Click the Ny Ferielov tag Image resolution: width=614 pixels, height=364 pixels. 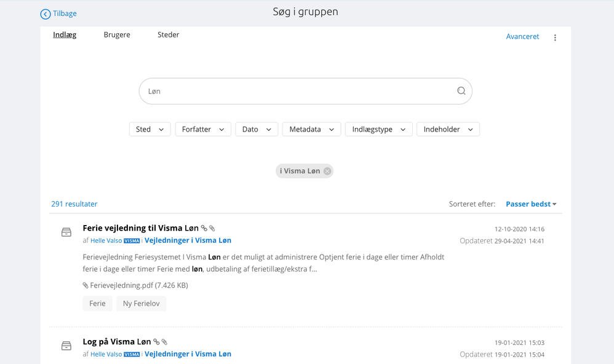point(141,304)
